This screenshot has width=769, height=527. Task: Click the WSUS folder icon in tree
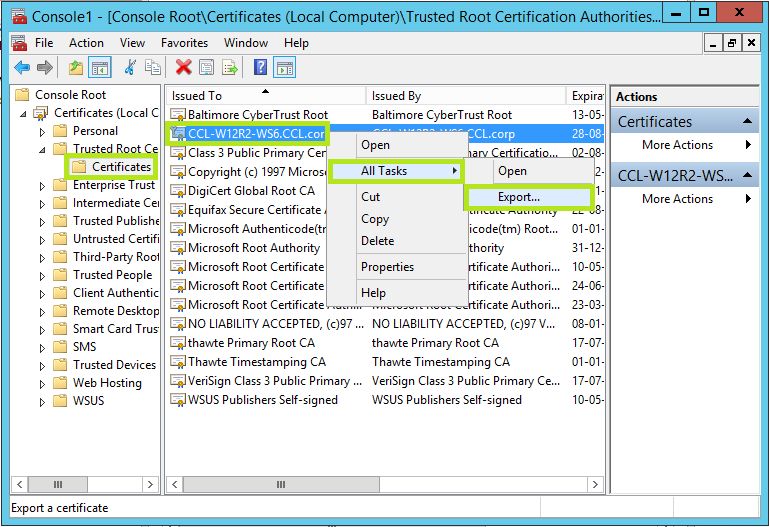point(60,401)
